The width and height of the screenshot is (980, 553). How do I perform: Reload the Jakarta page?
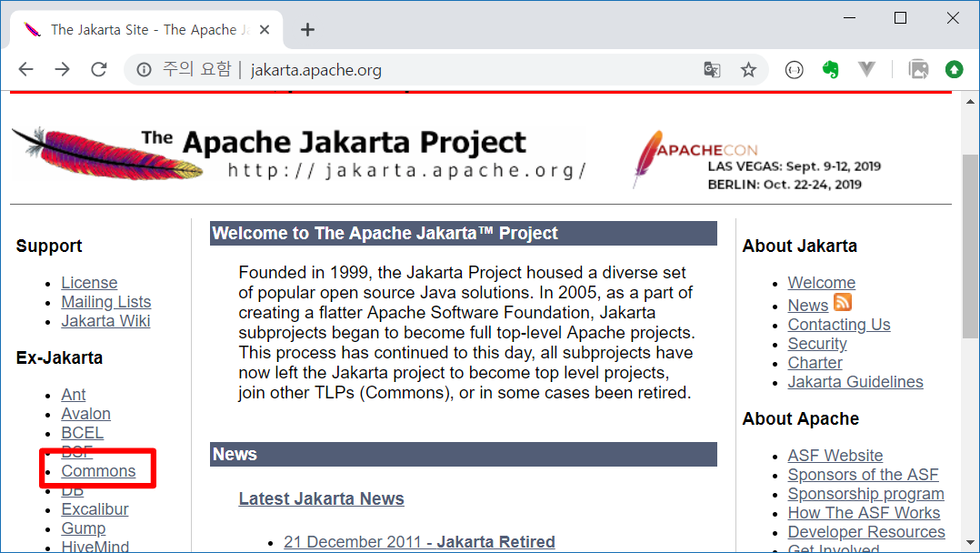tap(99, 69)
